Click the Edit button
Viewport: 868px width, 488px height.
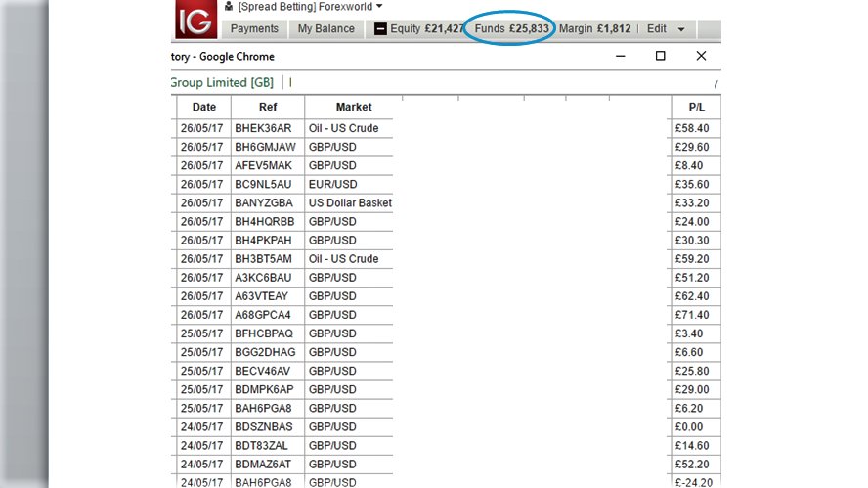(x=657, y=28)
